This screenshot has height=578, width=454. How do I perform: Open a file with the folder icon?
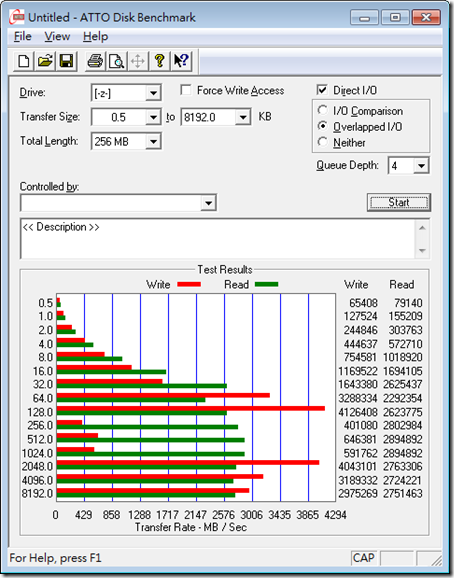45,61
